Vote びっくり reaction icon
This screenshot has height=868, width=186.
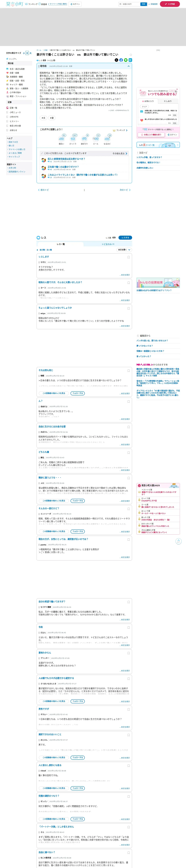point(73,138)
